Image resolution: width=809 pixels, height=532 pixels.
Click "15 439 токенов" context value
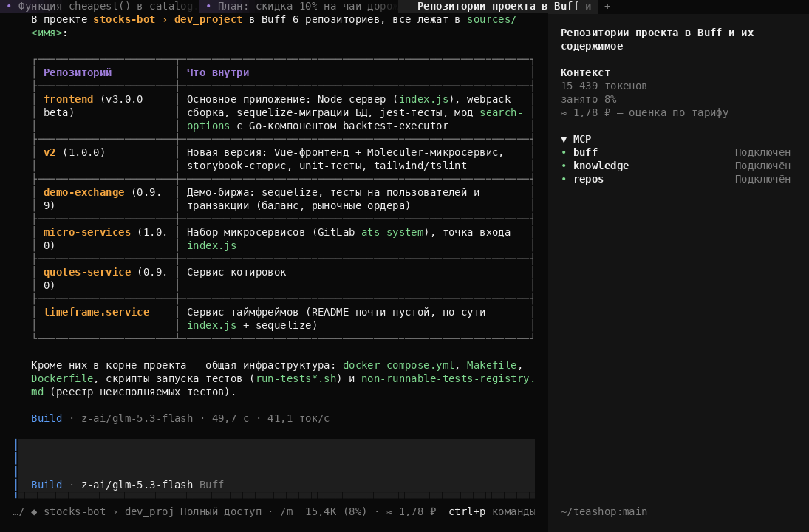[x=604, y=86]
